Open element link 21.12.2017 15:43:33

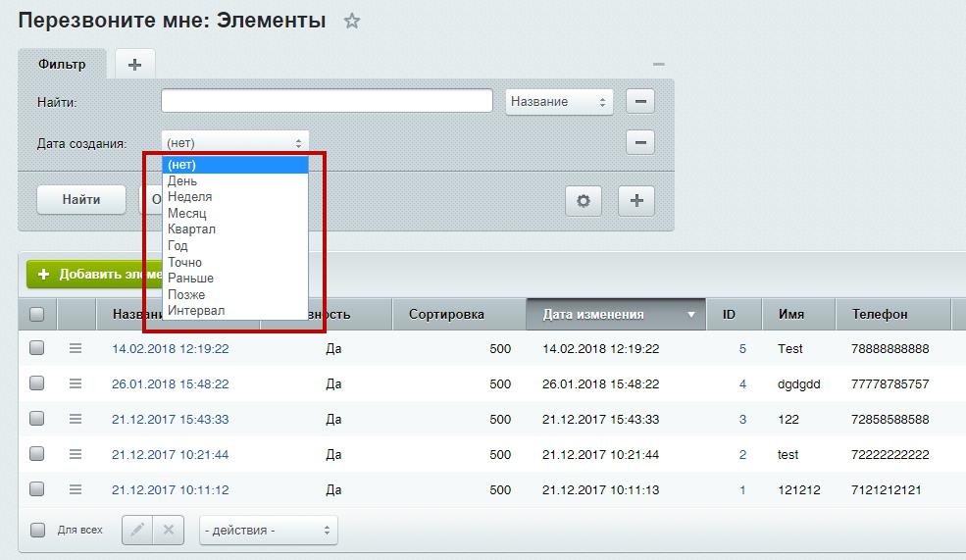[x=170, y=419]
